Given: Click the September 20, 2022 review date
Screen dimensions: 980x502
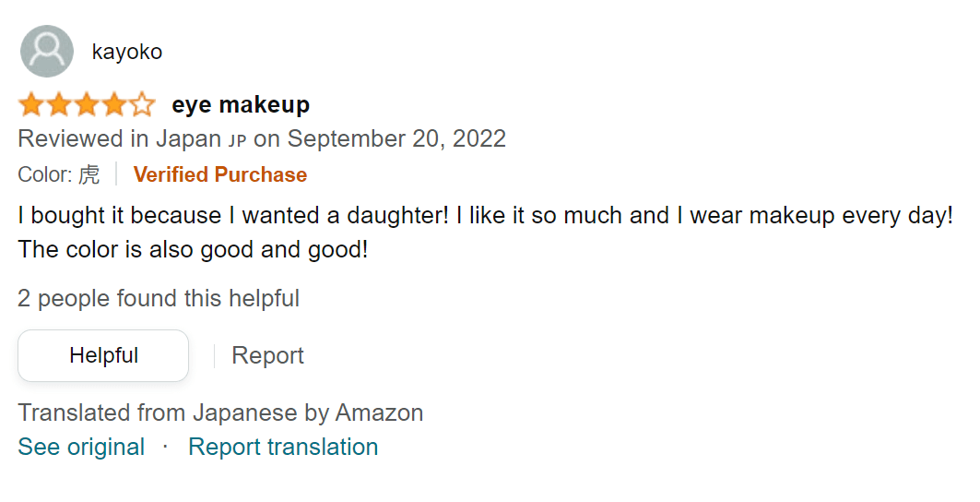Looking at the screenshot, I should 396,139.
